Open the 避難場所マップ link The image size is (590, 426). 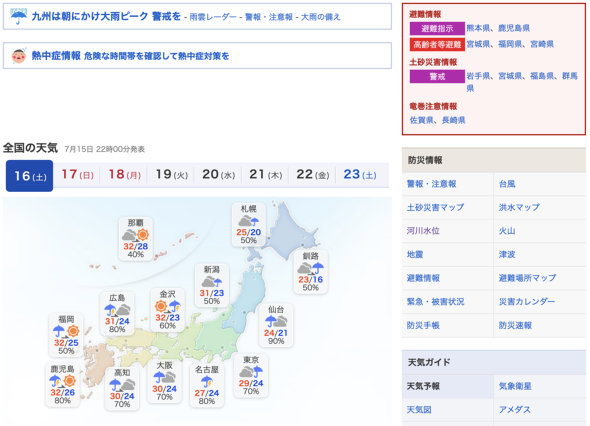(527, 278)
